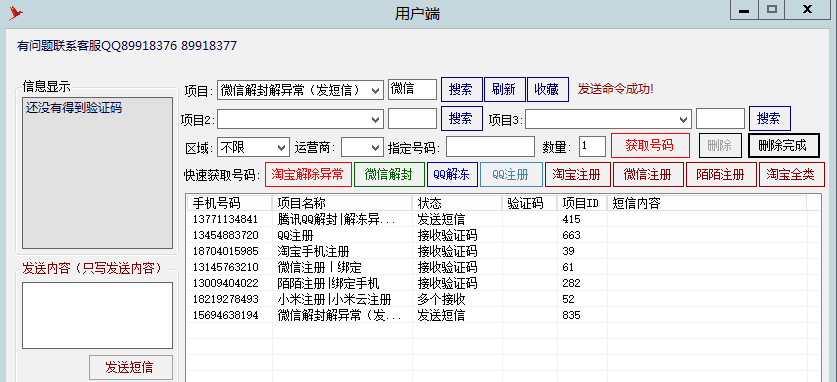Click the greyed 删除 button
This screenshot has height=382, width=837.
[720, 146]
